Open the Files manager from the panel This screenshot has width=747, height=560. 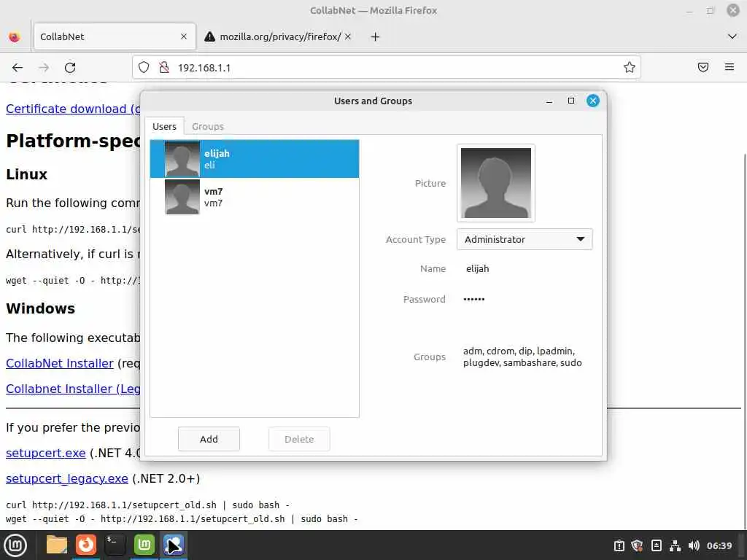click(x=57, y=545)
